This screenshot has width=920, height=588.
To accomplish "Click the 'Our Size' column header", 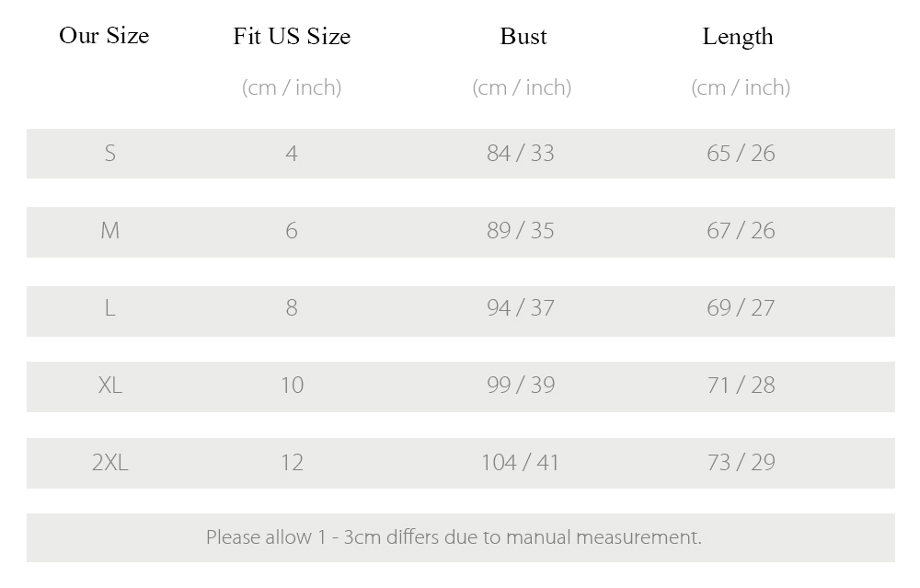I will 104,36.
